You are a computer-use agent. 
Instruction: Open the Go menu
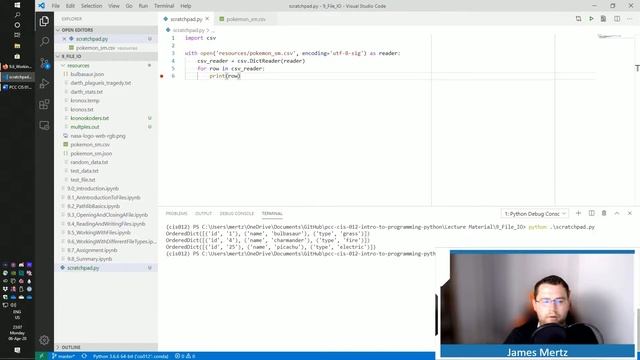click(129, 6)
